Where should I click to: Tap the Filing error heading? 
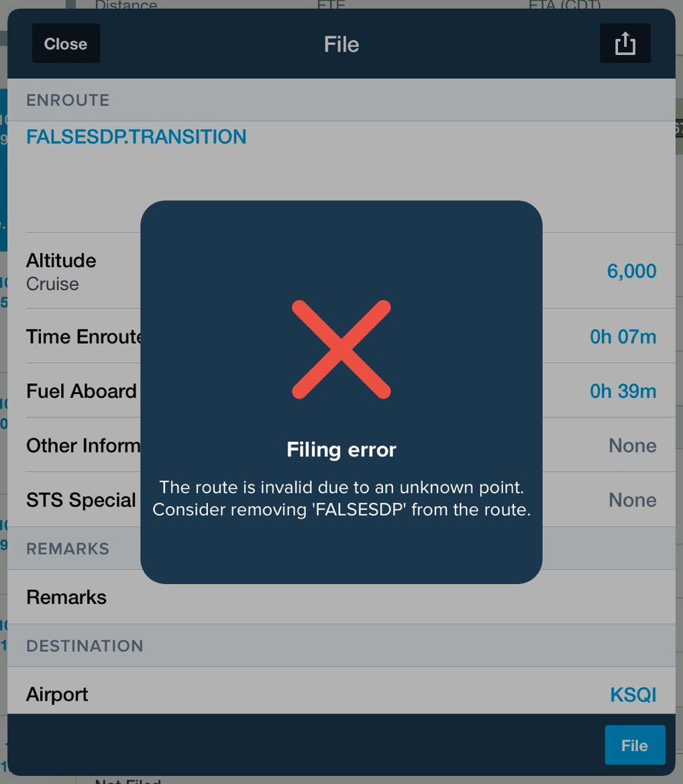point(341,450)
